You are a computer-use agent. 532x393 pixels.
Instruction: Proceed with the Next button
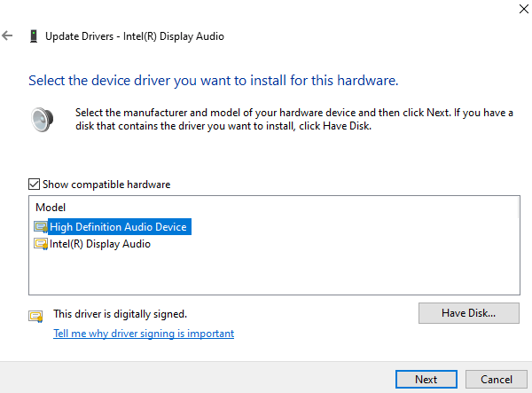point(426,379)
